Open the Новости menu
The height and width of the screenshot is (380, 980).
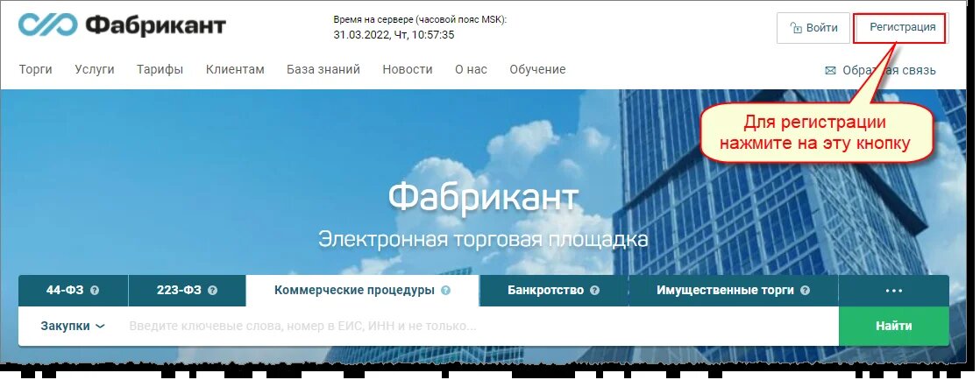coord(408,69)
